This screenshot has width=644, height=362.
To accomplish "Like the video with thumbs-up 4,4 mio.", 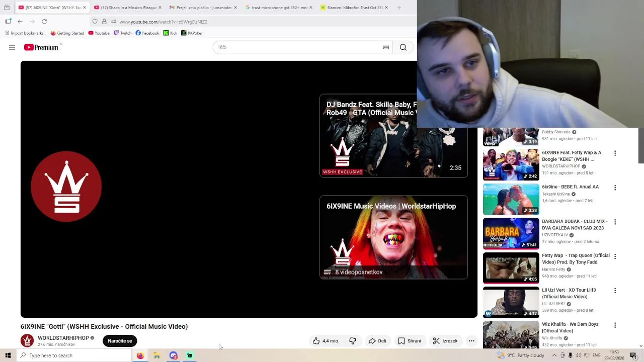I will point(326,341).
